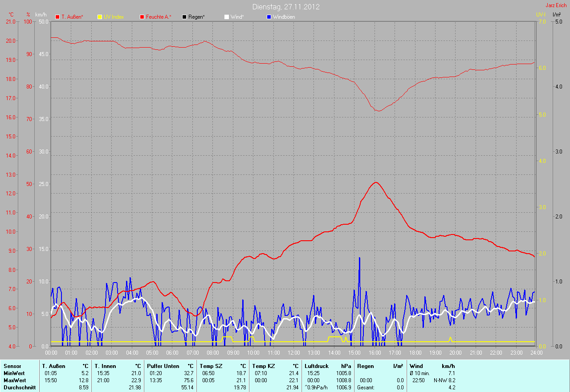
Task: Click the yellow UV Index legend swatch
Action: pyautogui.click(x=100, y=17)
